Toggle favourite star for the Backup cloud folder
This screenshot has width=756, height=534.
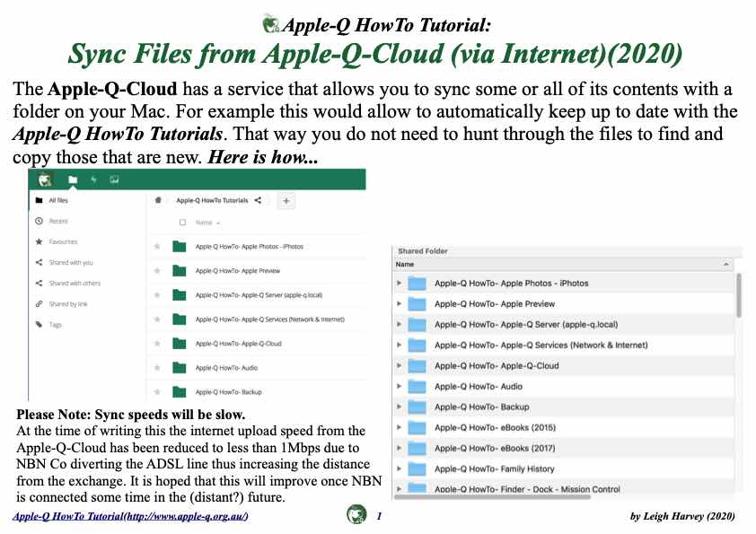pyautogui.click(x=157, y=392)
